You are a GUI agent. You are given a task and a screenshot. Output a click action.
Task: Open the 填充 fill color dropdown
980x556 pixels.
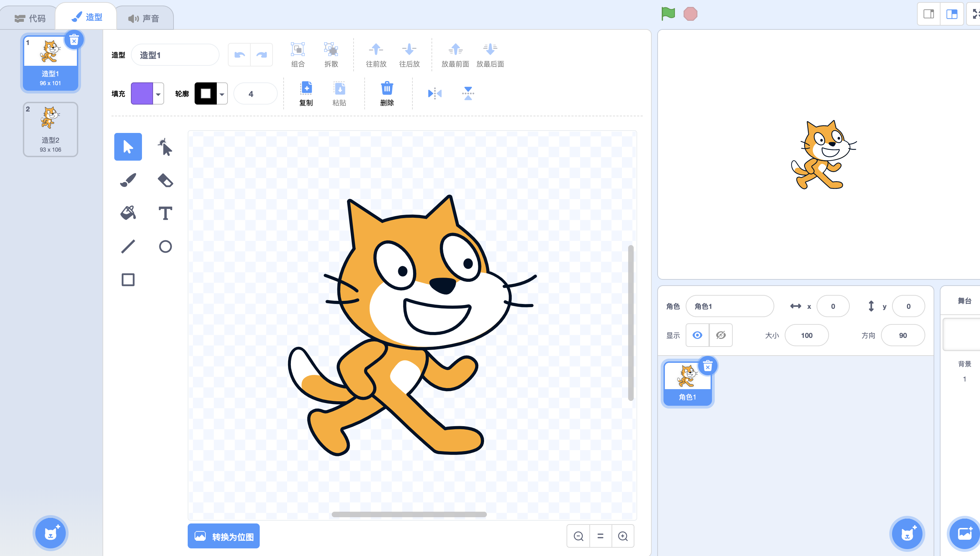158,93
